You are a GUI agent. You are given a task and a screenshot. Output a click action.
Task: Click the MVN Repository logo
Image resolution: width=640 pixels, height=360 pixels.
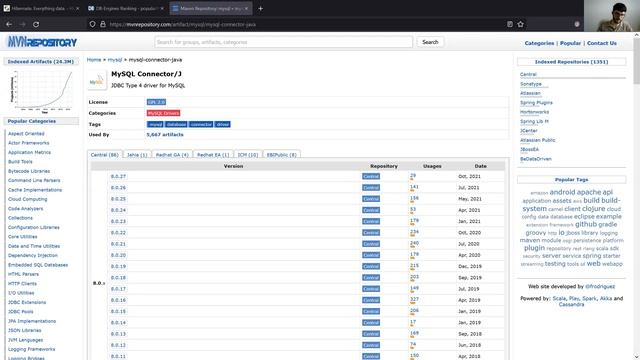(42, 42)
